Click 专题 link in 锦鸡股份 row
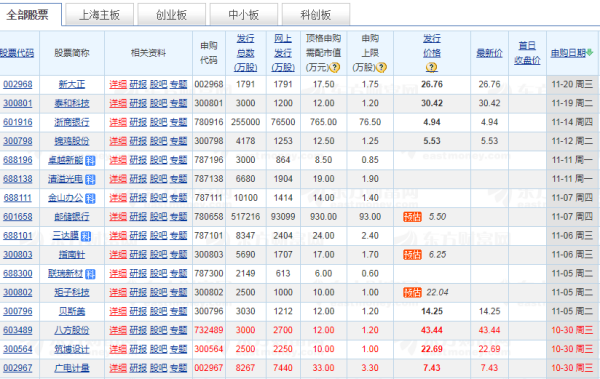 (178, 141)
